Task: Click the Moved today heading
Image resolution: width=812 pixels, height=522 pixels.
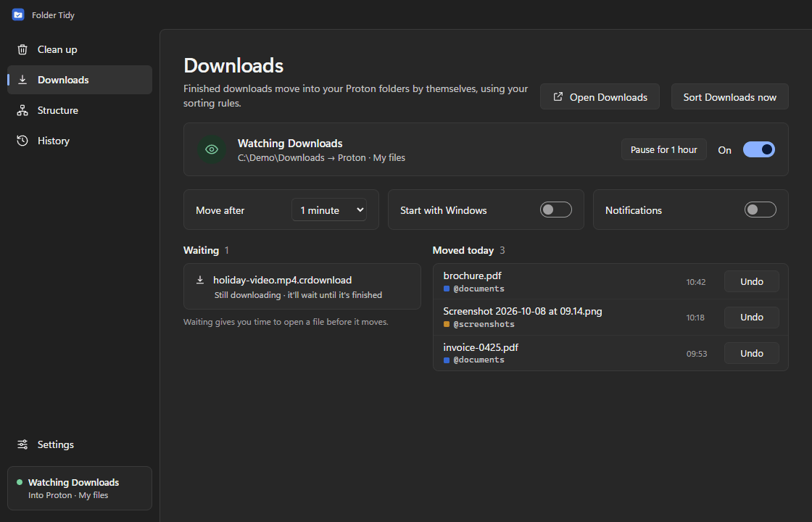Action: click(463, 251)
